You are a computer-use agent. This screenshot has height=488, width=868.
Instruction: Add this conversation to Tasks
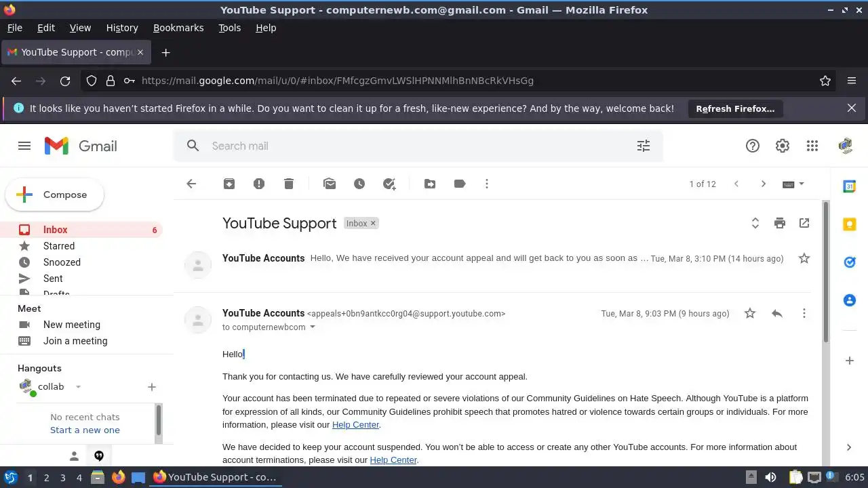click(x=389, y=184)
